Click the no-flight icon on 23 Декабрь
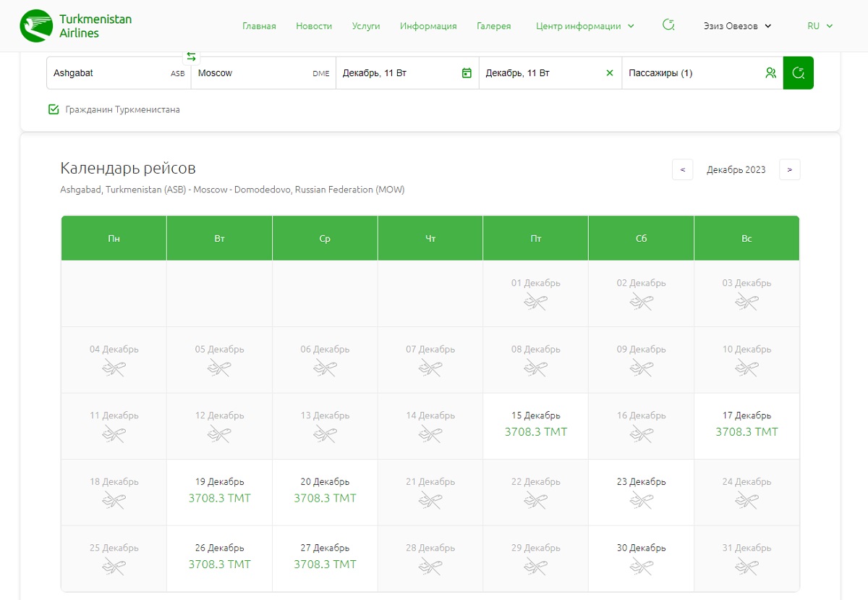 click(641, 499)
